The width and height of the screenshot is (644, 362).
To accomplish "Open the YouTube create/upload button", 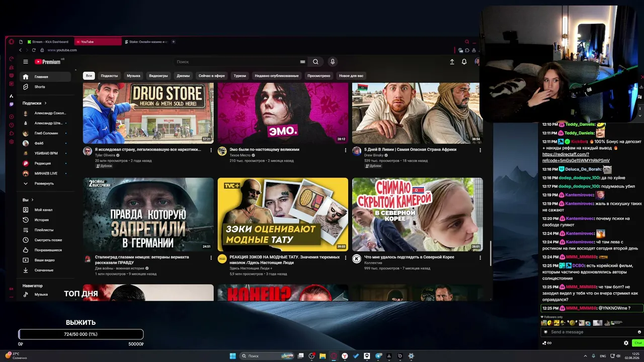I will pyautogui.click(x=452, y=62).
